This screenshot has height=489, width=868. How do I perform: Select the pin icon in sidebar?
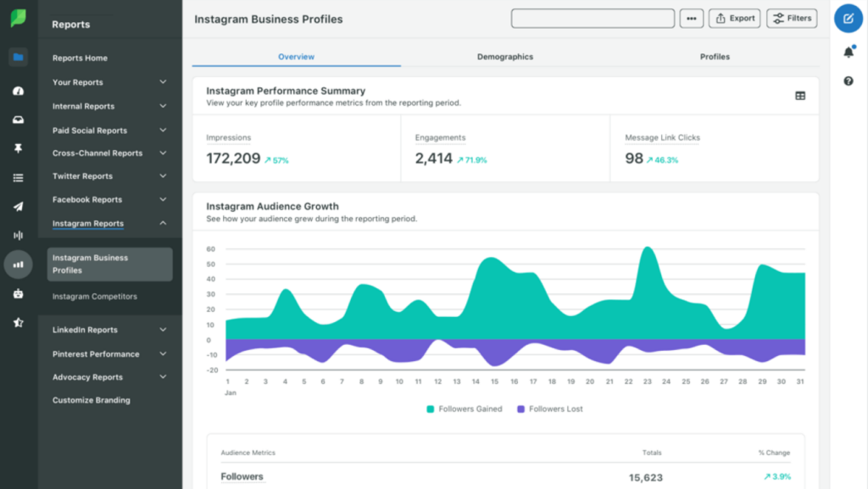click(x=18, y=148)
